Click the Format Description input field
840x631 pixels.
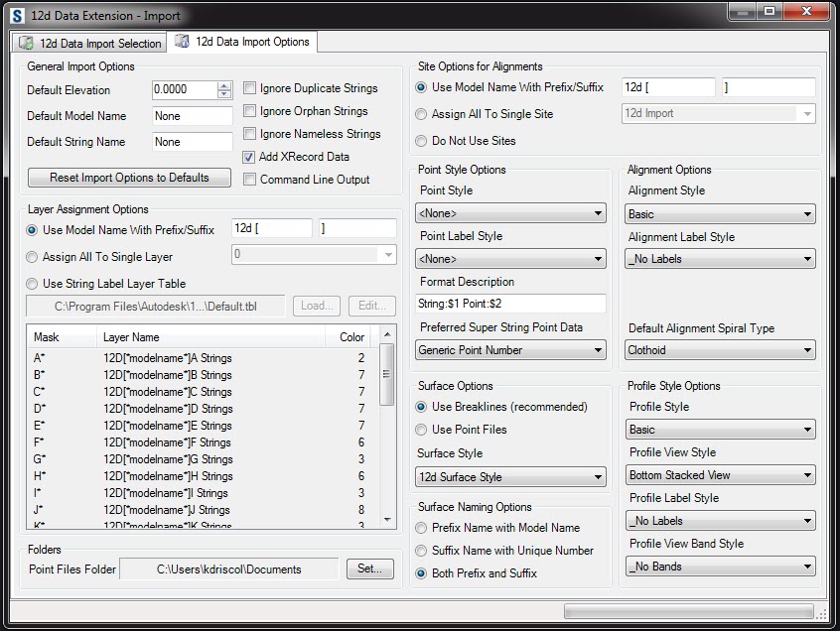click(510, 304)
